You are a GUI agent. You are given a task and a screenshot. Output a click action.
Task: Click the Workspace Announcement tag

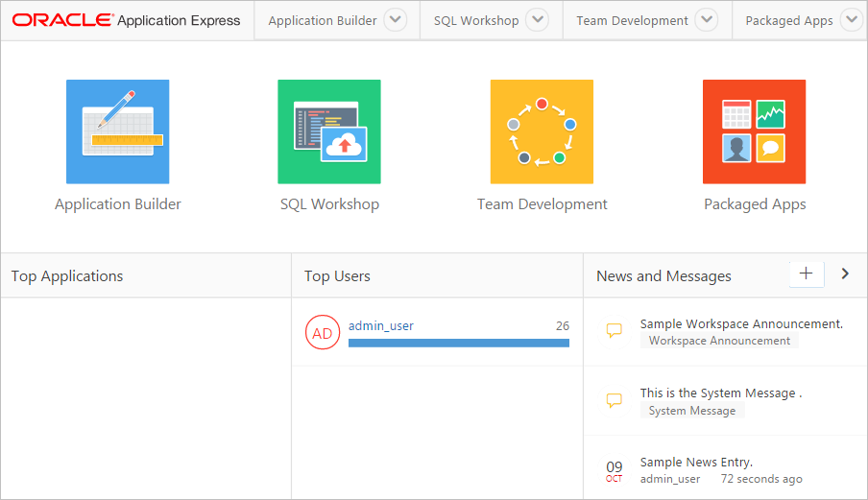(719, 341)
